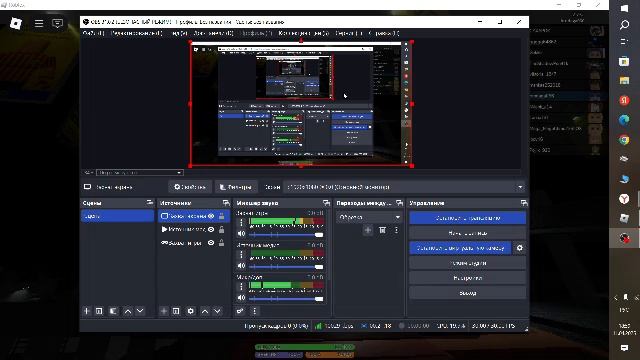Open source Properties button on toolbar
Image resolution: width=640 pixels, height=360 pixels.
(190, 187)
